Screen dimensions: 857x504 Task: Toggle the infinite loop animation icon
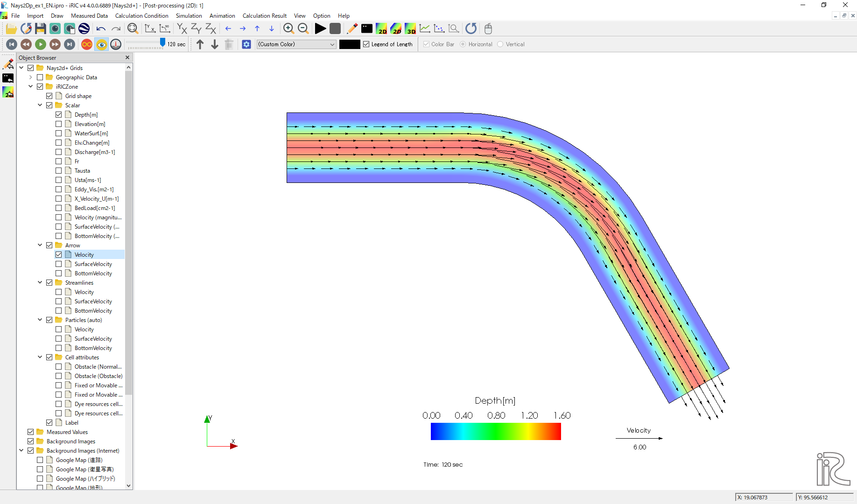pos(87,44)
